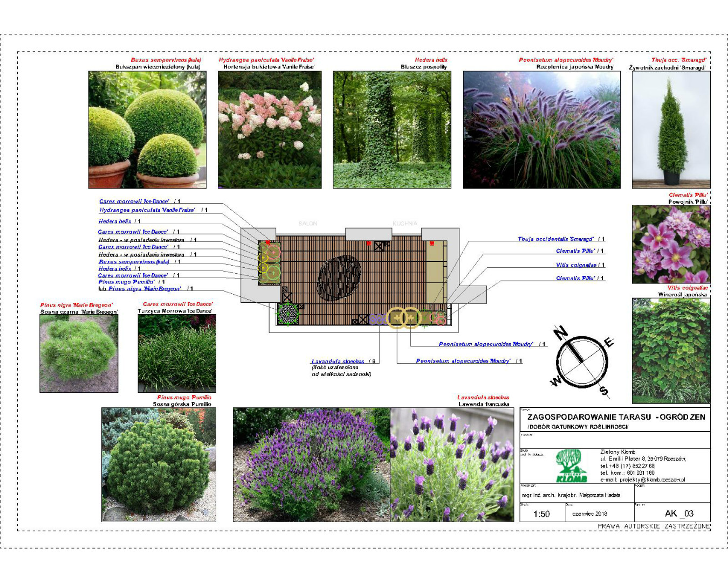The width and height of the screenshot is (728, 582).
Task: Select the 'ilość uzależniona od wielkości sadzonki' note
Action: click(x=341, y=371)
